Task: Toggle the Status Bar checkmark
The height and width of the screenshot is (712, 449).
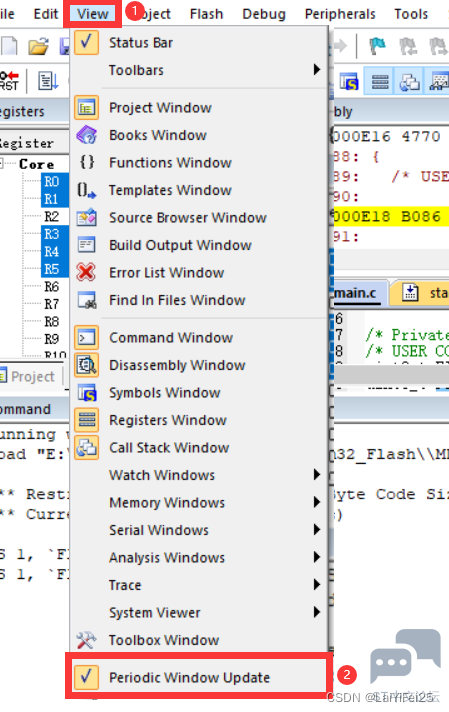Action: [86, 43]
